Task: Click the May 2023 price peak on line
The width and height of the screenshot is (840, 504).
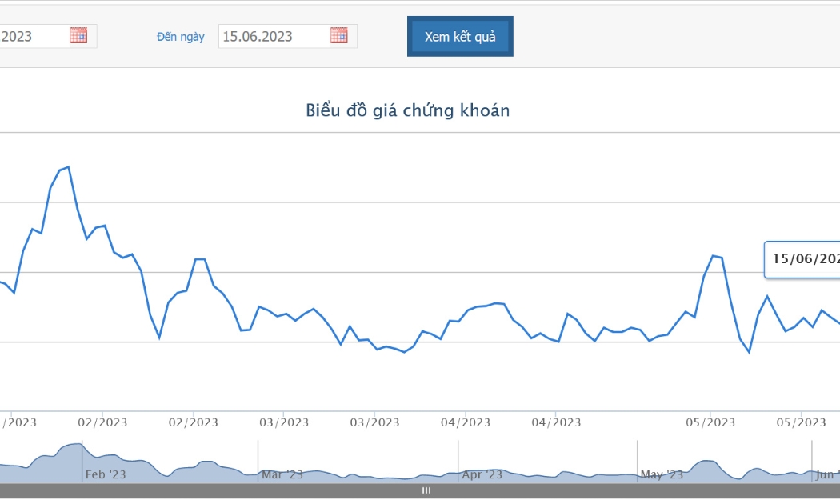Action: pos(714,255)
